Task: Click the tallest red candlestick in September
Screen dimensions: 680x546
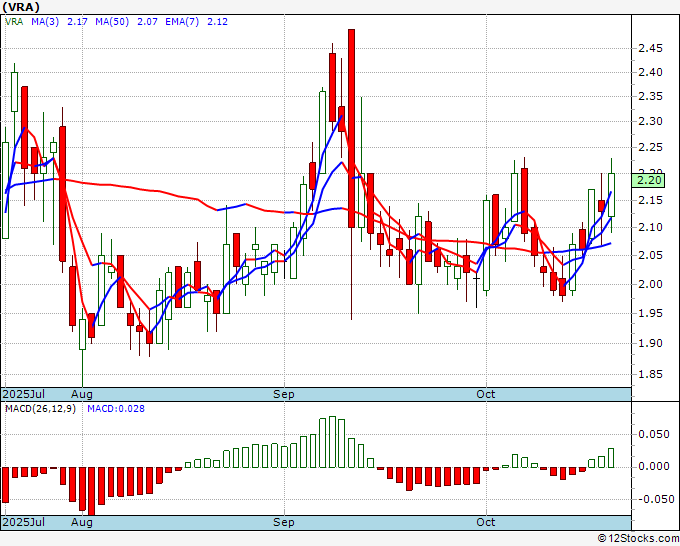Action: pyautogui.click(x=351, y=128)
